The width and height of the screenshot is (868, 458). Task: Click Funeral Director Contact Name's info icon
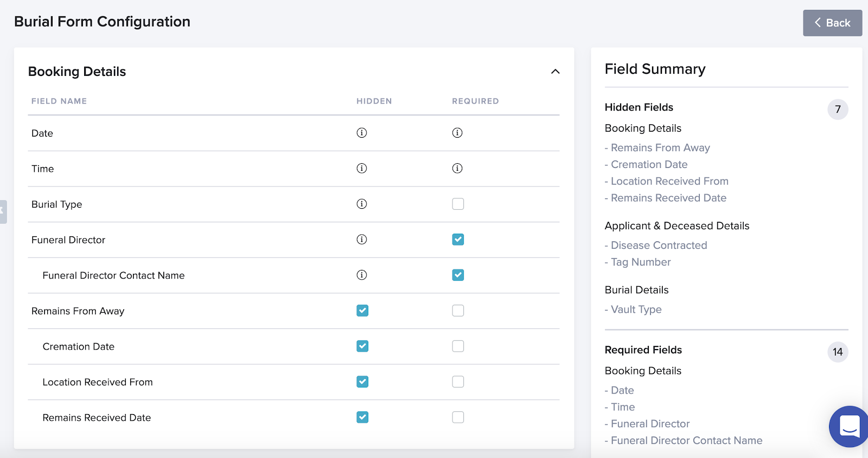(362, 275)
